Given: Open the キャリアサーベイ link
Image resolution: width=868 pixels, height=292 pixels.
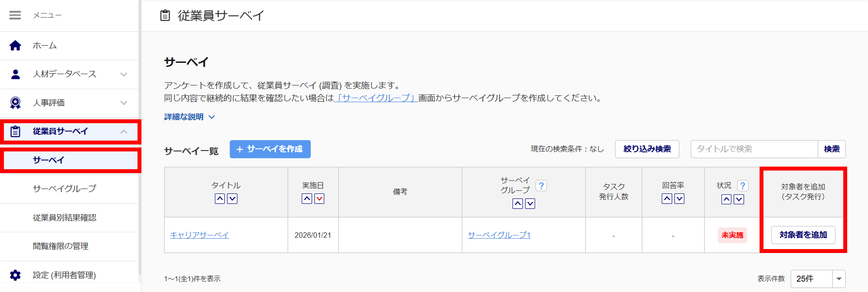Looking at the screenshot, I should (199, 235).
